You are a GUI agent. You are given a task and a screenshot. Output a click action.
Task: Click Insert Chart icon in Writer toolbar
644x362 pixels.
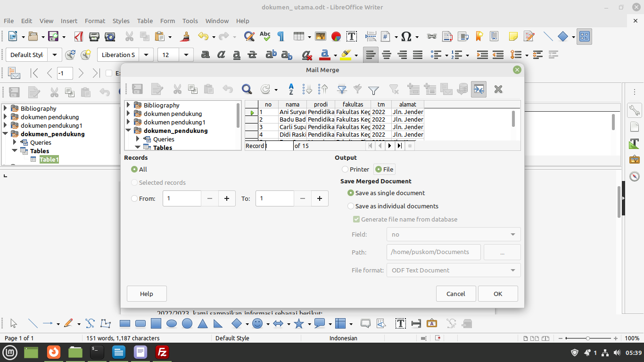(336, 36)
